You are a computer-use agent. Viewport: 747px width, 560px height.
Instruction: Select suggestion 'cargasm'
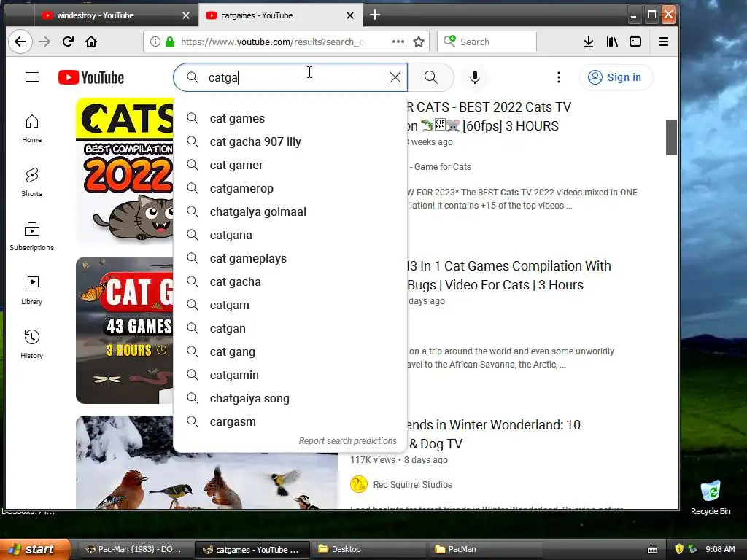click(290, 422)
